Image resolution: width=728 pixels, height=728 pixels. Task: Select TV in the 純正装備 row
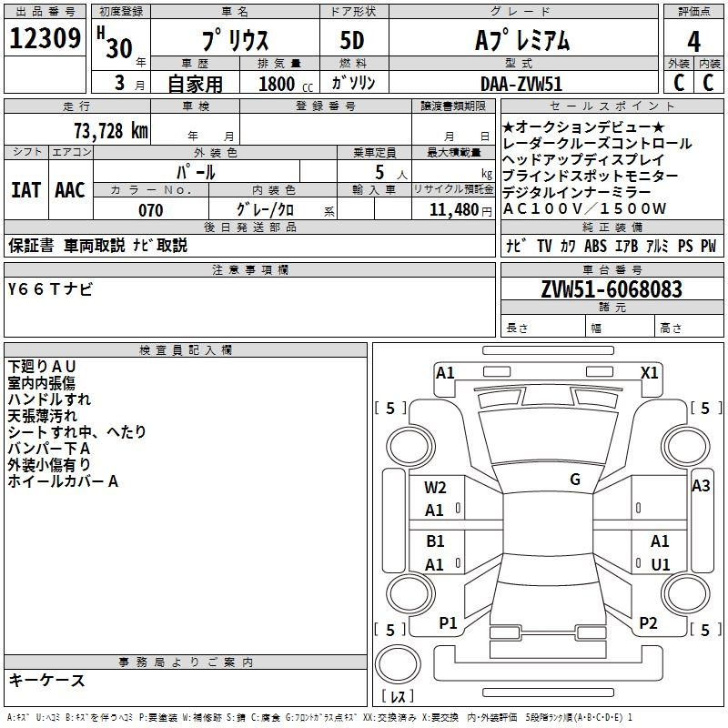544,246
